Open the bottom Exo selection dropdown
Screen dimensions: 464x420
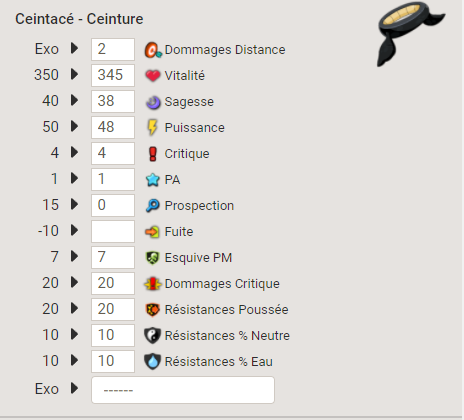(x=183, y=390)
